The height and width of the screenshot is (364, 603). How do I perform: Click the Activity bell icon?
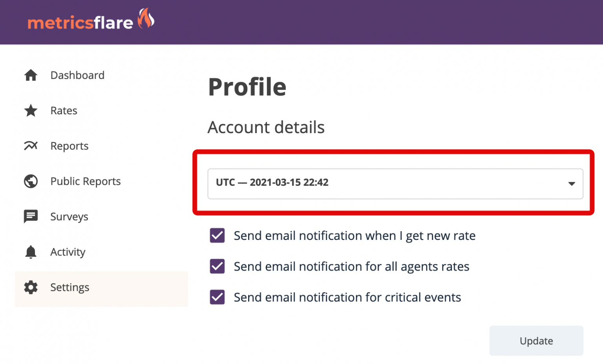tap(30, 252)
